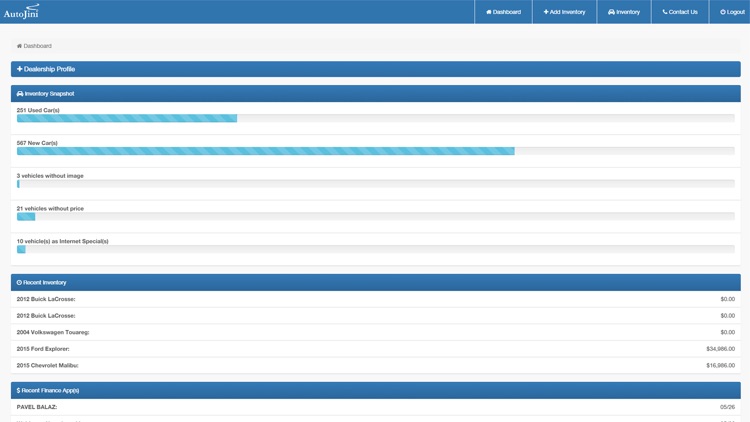The height and width of the screenshot is (422, 750).
Task: Open the Dashboard nav item
Action: click(x=503, y=12)
